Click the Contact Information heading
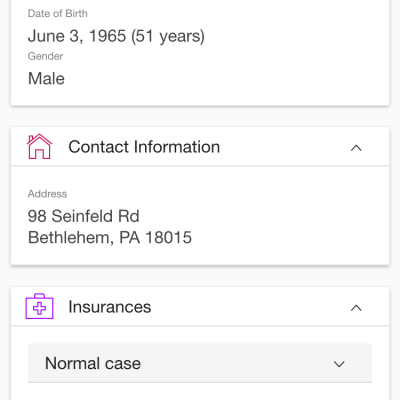This screenshot has width=400, height=400. pos(144,147)
